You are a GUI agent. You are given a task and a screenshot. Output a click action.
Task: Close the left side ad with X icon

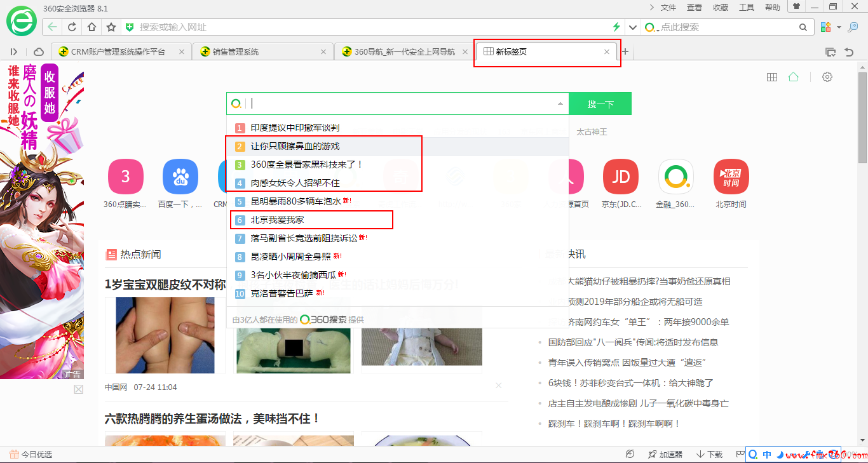coord(79,389)
